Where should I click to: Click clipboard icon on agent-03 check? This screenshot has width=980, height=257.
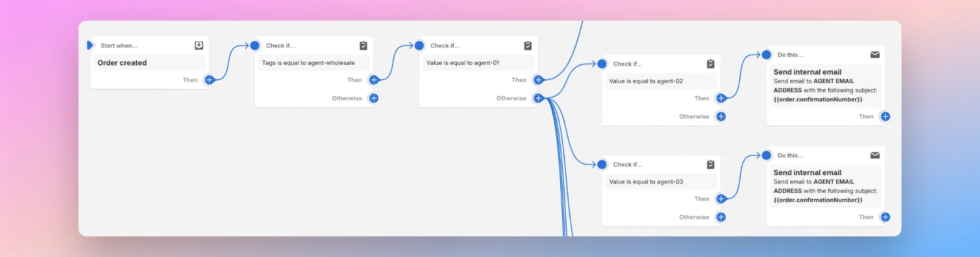point(710,164)
